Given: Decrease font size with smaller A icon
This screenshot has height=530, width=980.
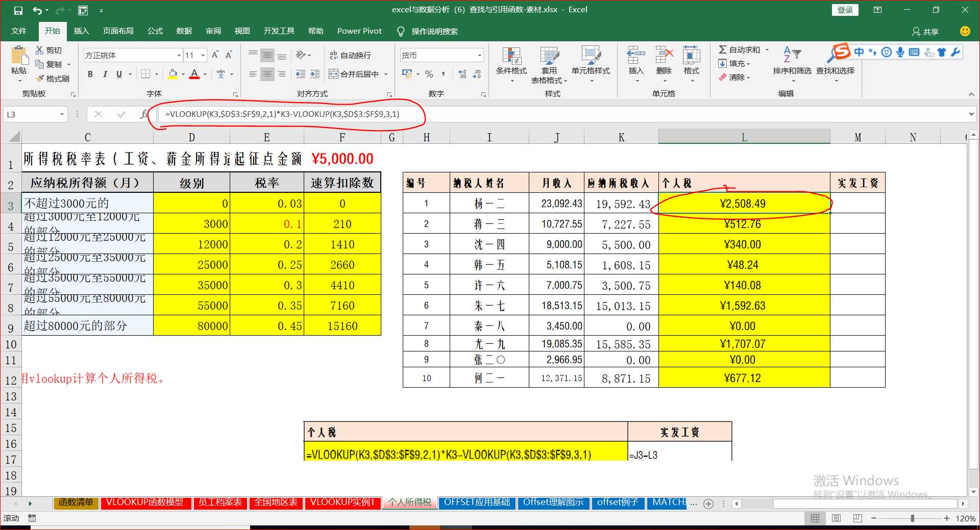Looking at the screenshot, I should click(229, 55).
